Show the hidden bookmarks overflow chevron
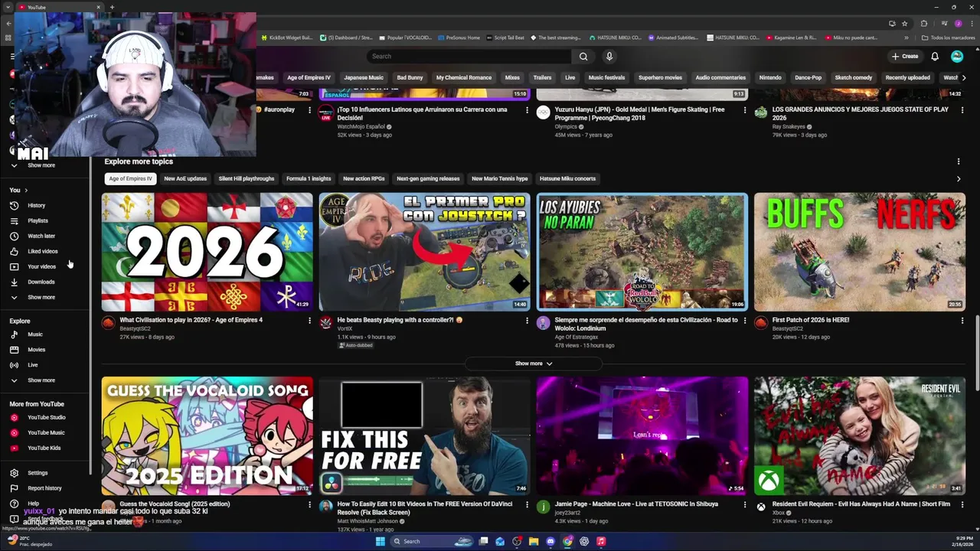 906,37
